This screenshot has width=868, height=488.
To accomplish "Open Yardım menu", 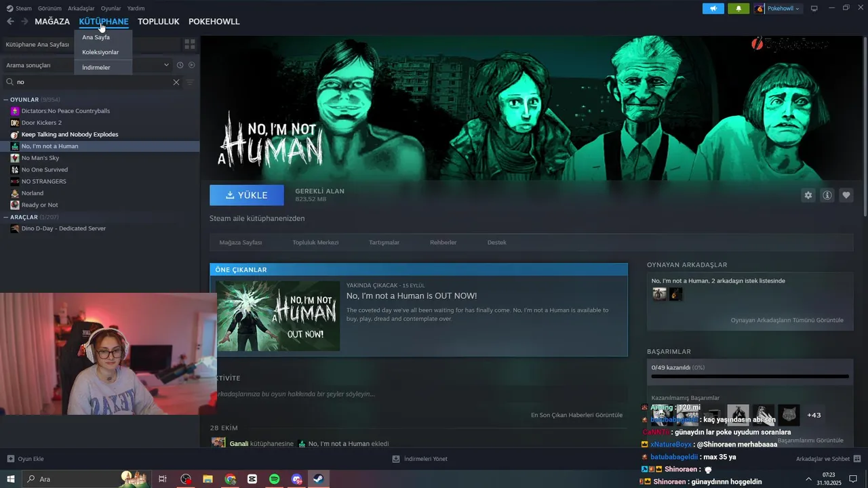I will point(136,8).
